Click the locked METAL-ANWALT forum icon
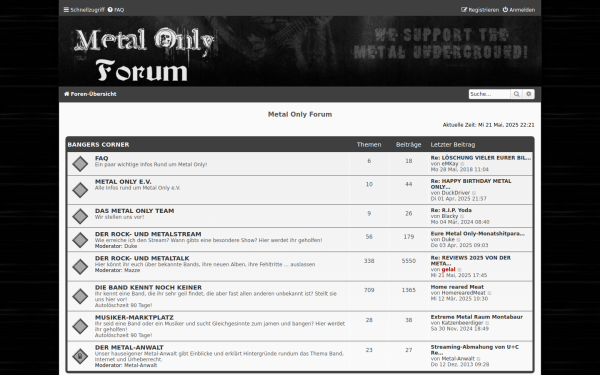The width and height of the screenshot is (600, 375). point(80,356)
